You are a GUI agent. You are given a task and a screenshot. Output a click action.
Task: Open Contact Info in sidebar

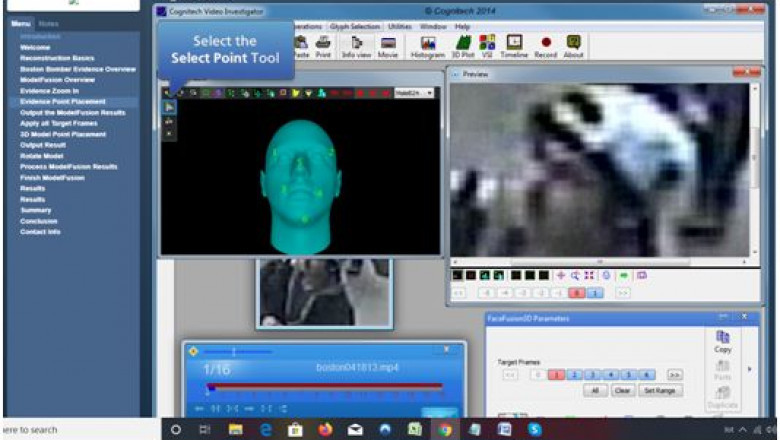pyautogui.click(x=40, y=232)
